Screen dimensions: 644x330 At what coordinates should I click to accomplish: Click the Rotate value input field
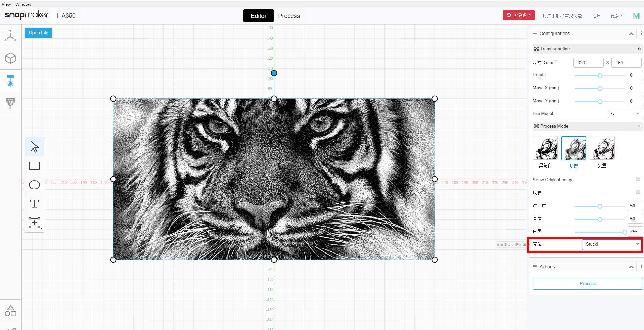(635, 75)
